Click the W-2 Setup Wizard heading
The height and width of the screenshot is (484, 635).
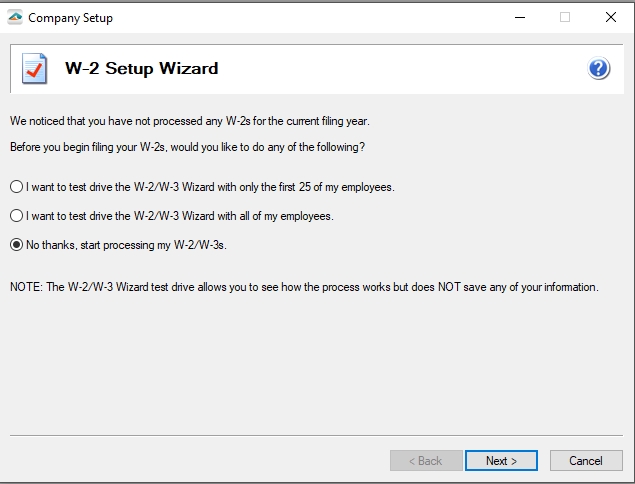[x=142, y=68]
